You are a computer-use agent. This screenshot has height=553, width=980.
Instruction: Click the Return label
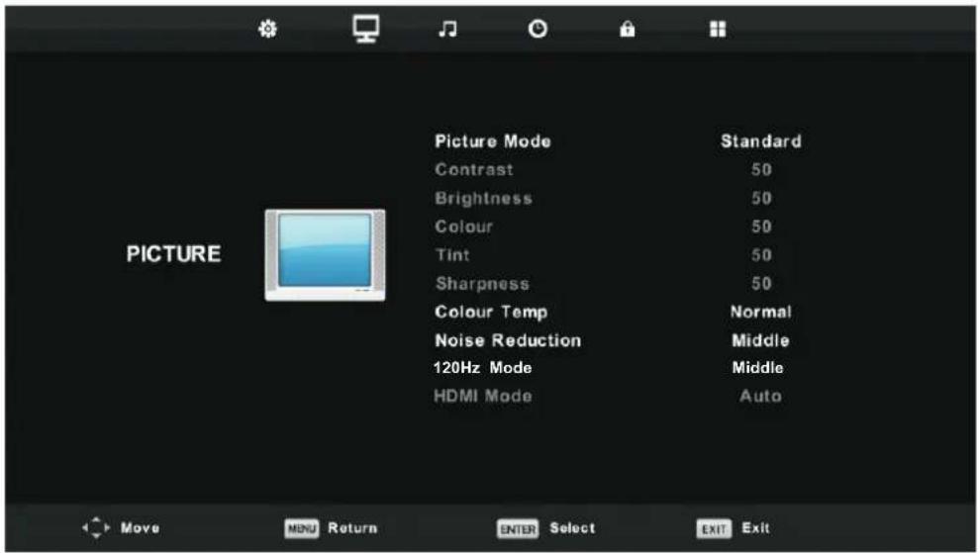(352, 528)
